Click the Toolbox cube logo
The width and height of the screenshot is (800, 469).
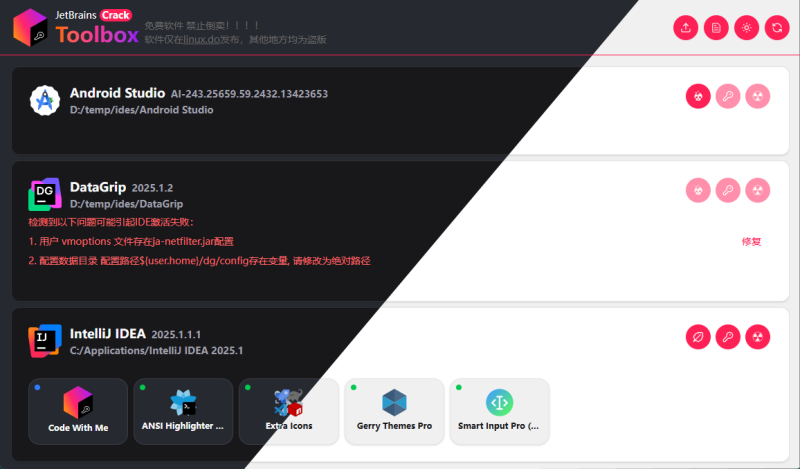30,28
